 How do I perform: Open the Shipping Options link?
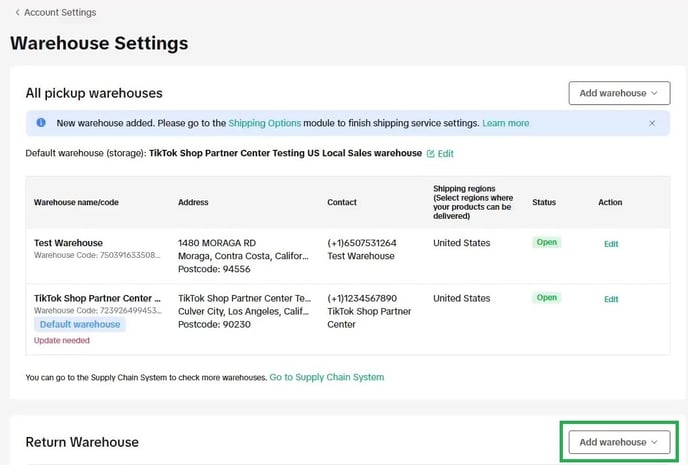(265, 123)
